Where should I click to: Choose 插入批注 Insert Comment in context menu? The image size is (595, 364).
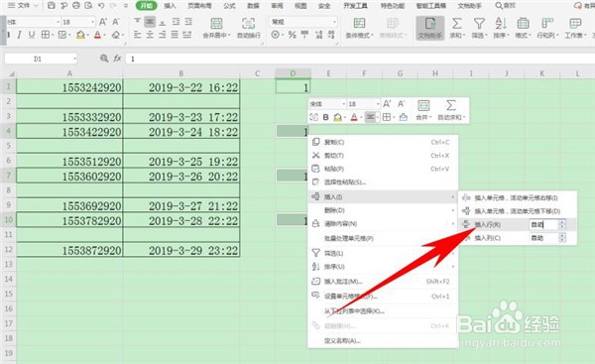click(x=383, y=282)
